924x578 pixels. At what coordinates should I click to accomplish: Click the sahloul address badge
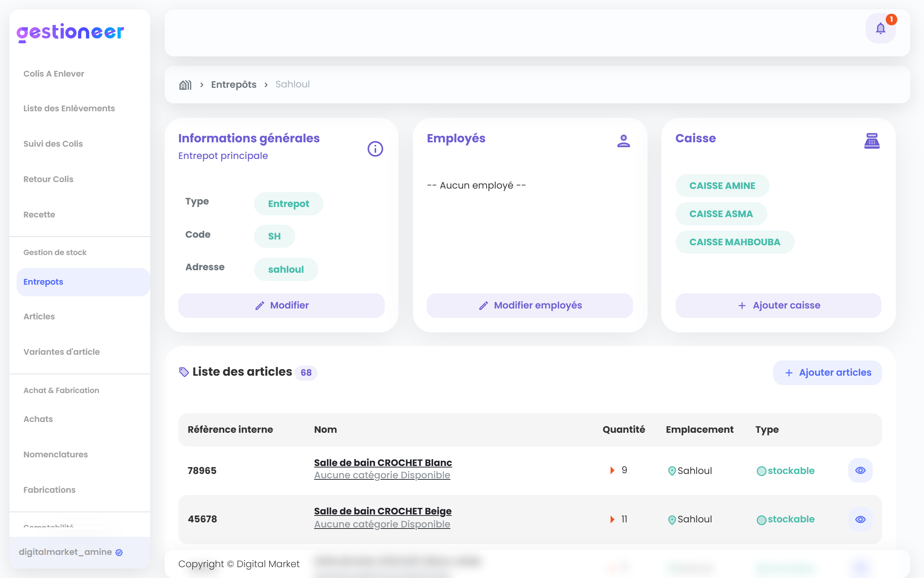[286, 269]
